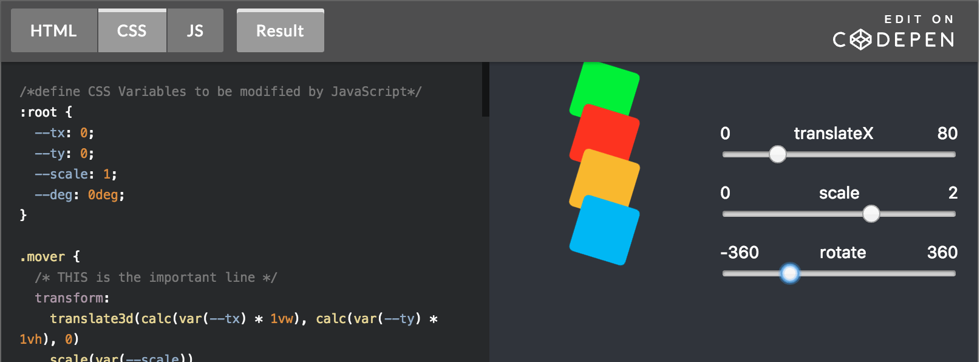Click the code panel scrollbar
Screen dimensions: 980x362
tap(486, 89)
